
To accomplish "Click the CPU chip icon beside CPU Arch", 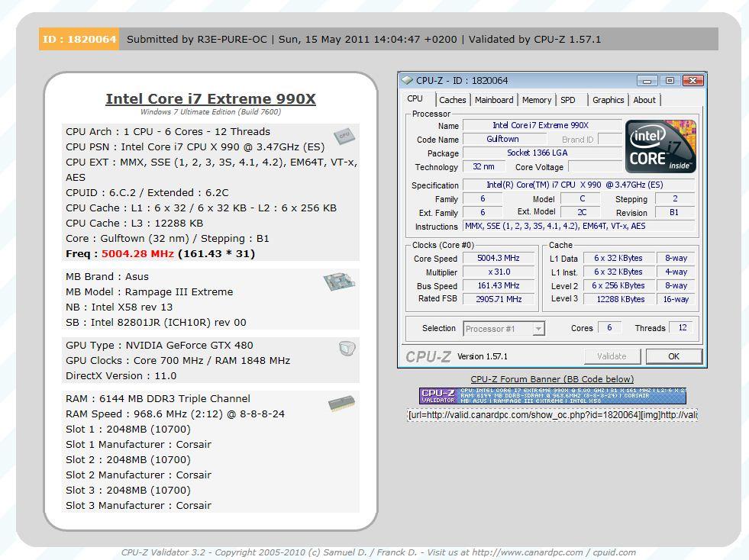I will click(x=344, y=136).
